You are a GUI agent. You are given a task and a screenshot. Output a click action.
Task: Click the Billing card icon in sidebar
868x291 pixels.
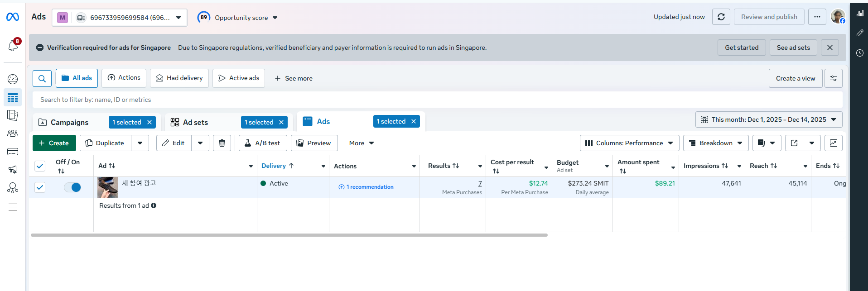pos(13,152)
